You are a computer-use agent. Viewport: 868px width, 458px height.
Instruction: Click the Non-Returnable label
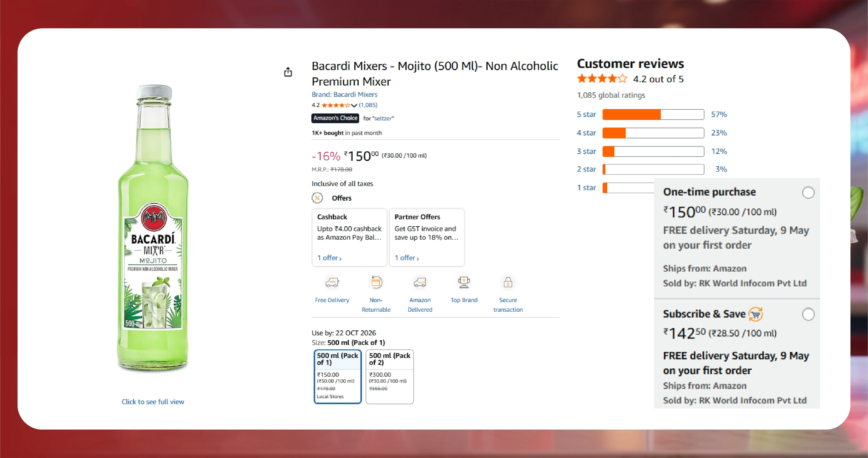pyautogui.click(x=376, y=305)
